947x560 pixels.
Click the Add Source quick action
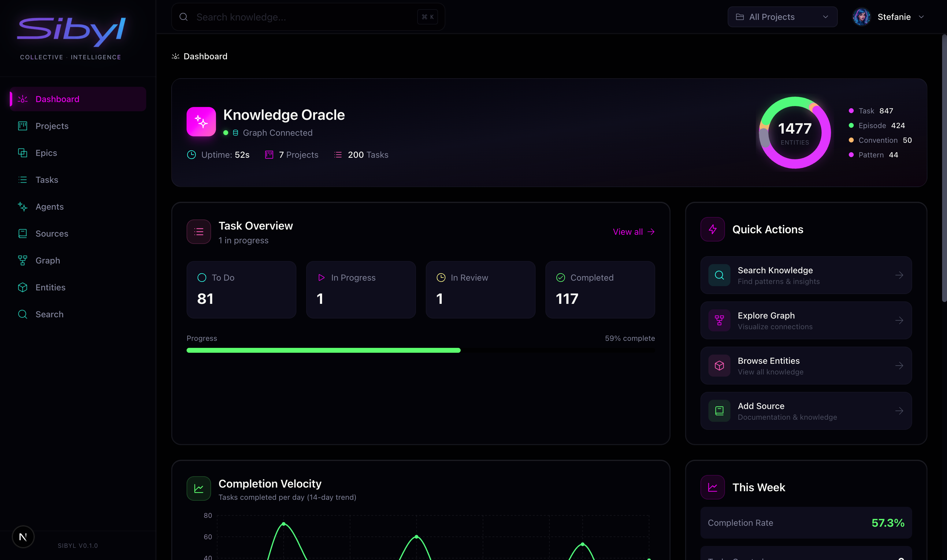806,411
